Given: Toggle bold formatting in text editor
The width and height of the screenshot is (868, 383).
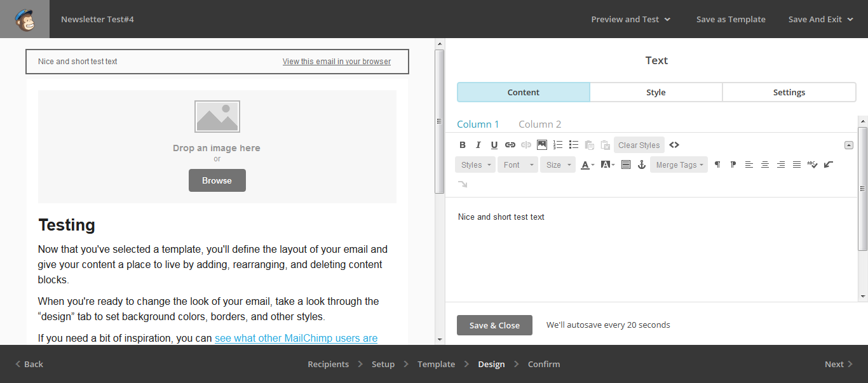Looking at the screenshot, I should [x=463, y=145].
